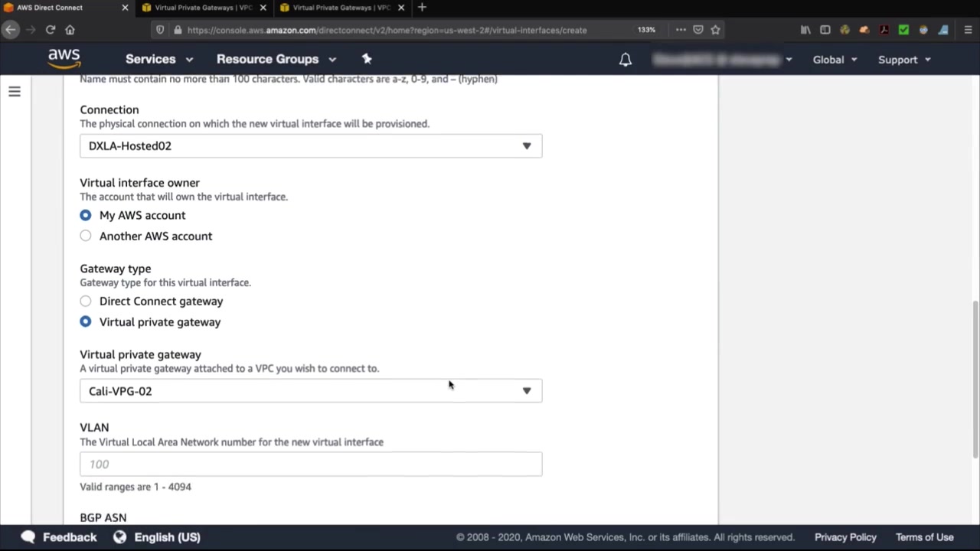The height and width of the screenshot is (551, 980).
Task: Go back with browser back arrow
Action: click(x=10, y=30)
